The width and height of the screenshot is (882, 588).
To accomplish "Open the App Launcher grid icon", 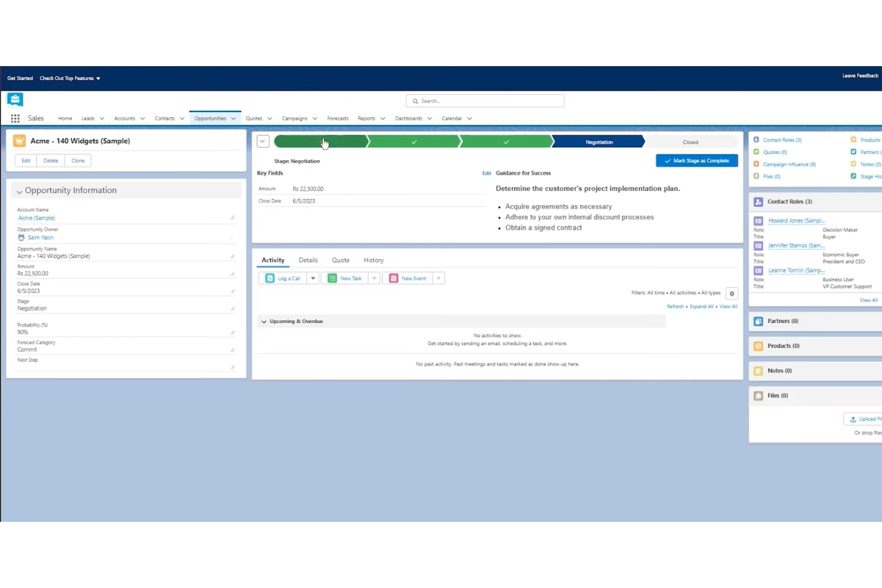I will pyautogui.click(x=15, y=119).
